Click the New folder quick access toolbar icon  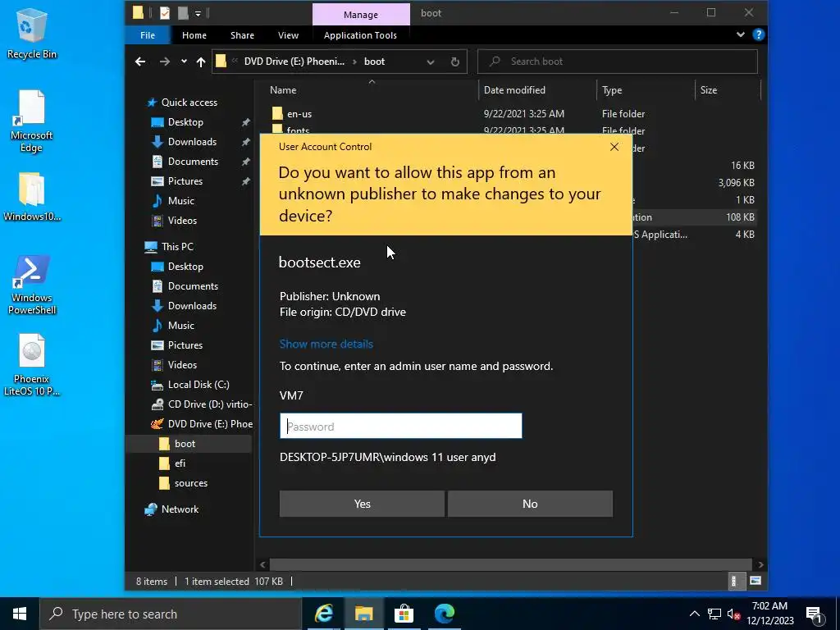click(183, 13)
